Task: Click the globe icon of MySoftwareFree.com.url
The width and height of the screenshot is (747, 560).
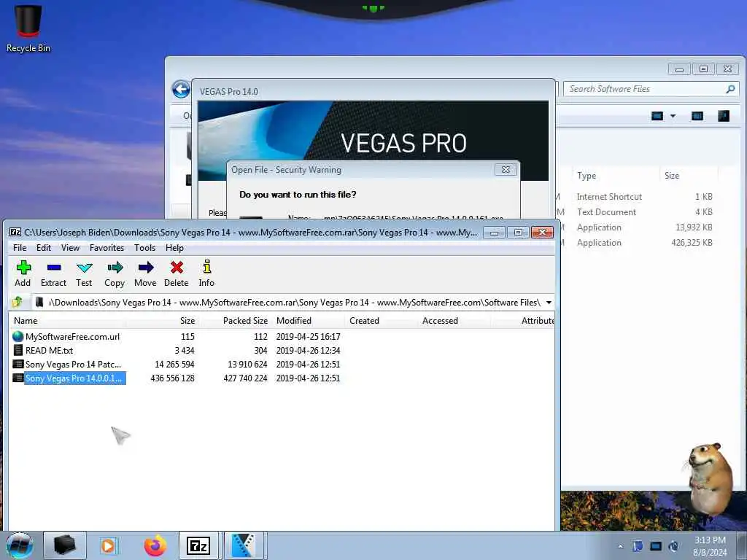Action: pos(18,337)
